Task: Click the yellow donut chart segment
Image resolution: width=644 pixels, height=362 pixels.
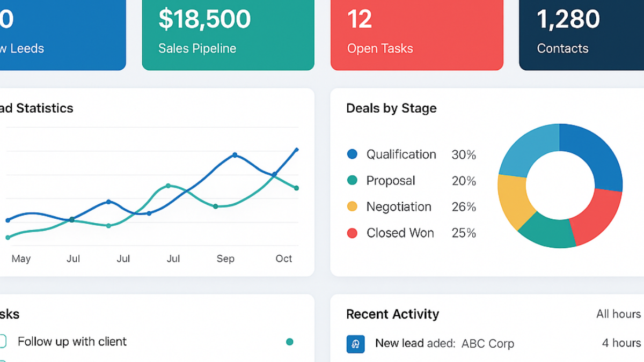Action: pyautogui.click(x=513, y=201)
